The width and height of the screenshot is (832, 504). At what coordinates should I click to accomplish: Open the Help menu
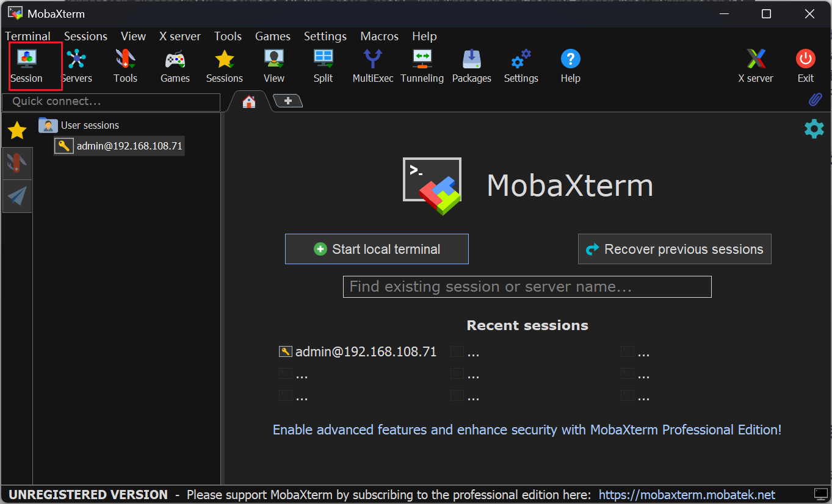[x=424, y=36]
